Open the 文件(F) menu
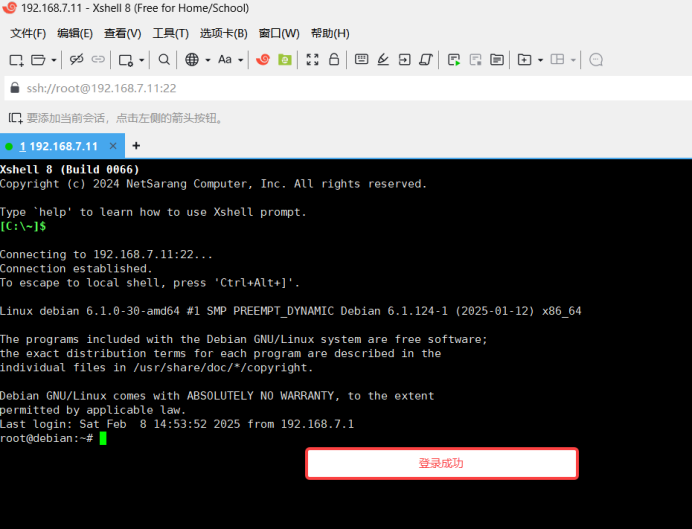Viewport: 692px width, 529px height. click(28, 33)
